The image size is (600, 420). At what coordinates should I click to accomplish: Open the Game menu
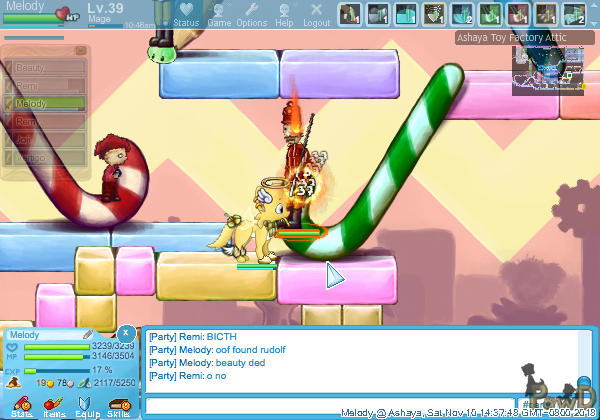[219, 14]
